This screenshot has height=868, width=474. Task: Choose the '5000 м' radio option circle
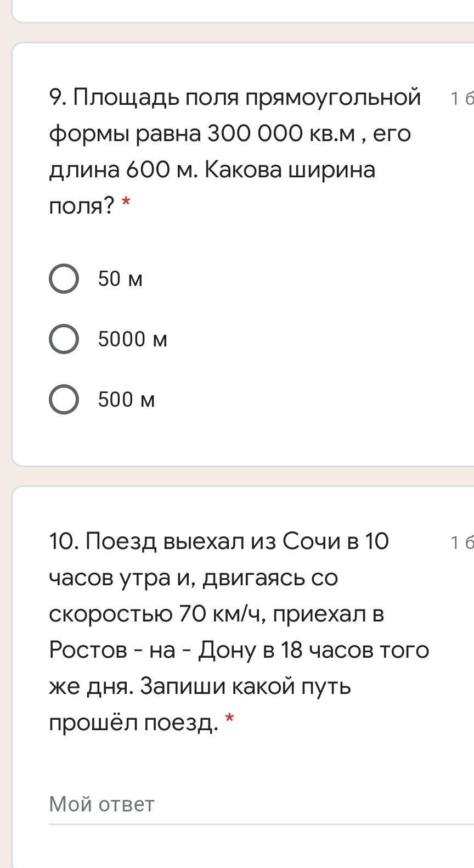pos(64,339)
